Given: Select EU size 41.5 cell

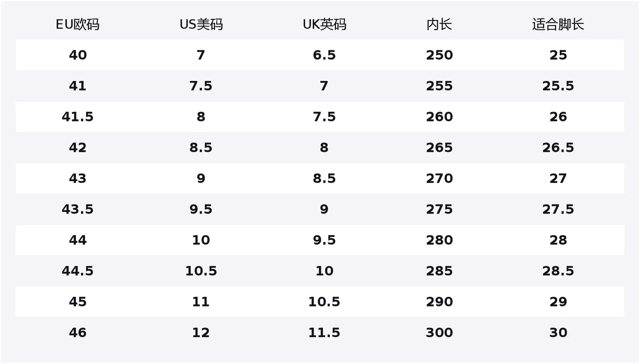Looking at the screenshot, I should click(x=78, y=117).
